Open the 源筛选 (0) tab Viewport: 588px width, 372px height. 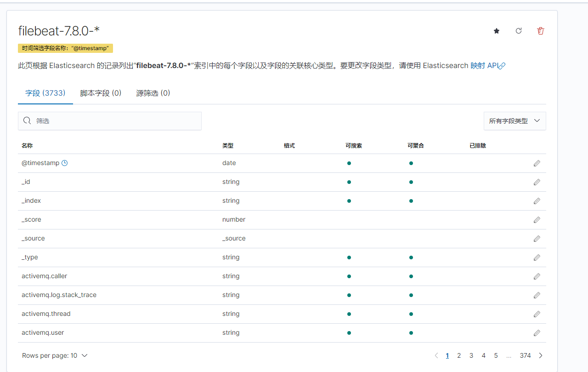153,93
